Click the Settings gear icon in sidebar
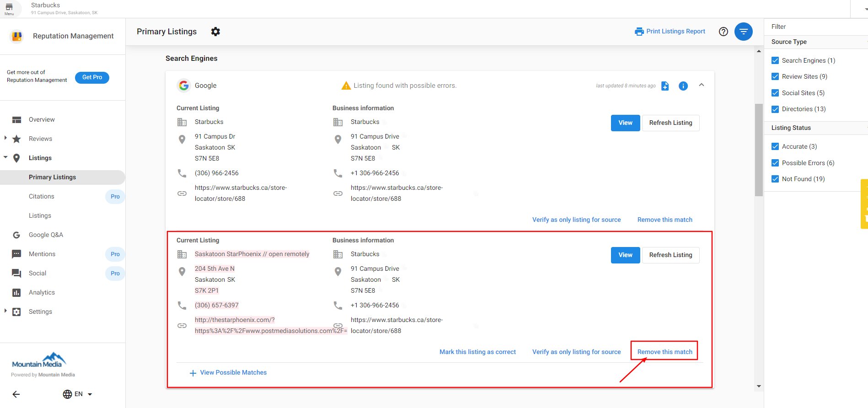This screenshot has width=868, height=408. [x=17, y=312]
